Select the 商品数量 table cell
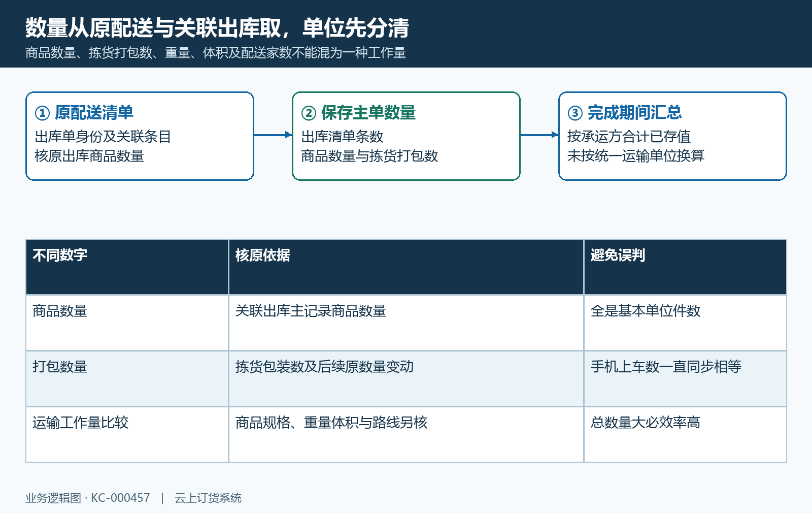 pos(127,323)
